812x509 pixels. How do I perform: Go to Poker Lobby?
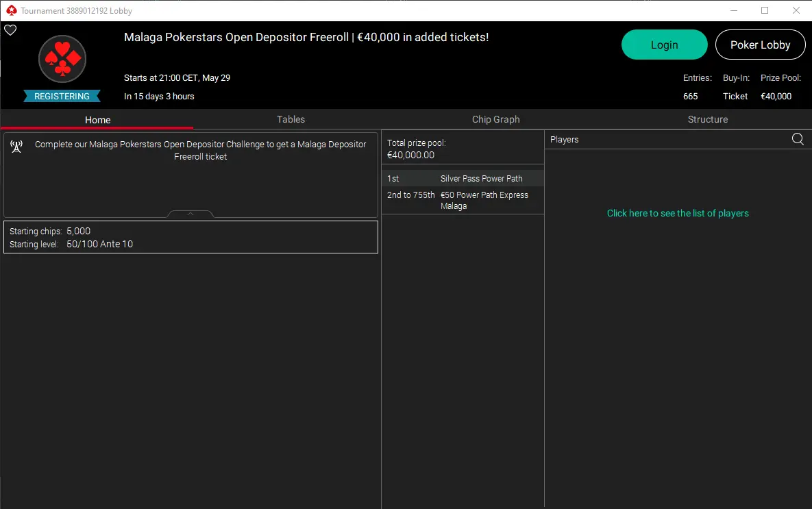click(x=760, y=45)
